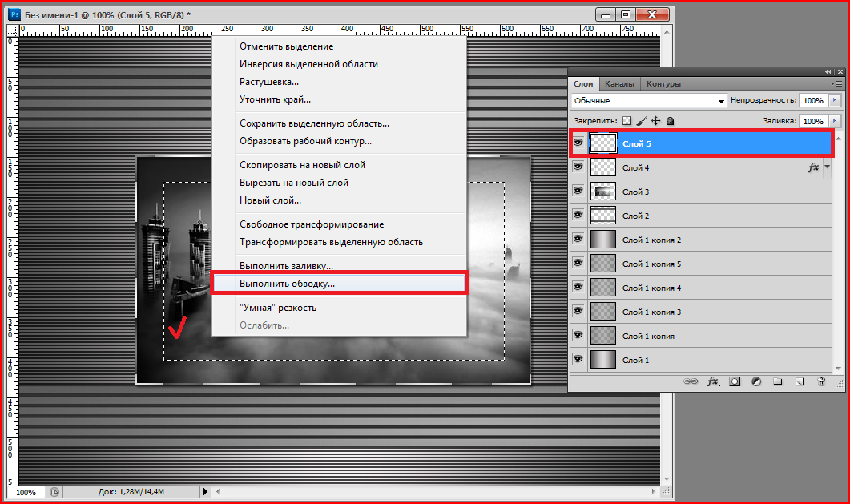This screenshot has width=850, height=504.
Task: Click horizontal scrollbar left arrow
Action: 218,491
